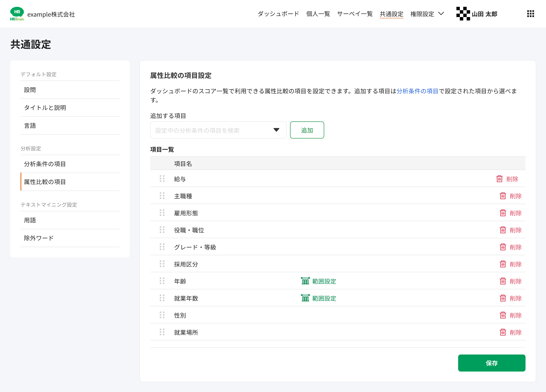Click the example株式会社 company name
This screenshot has height=392, width=546.
[x=51, y=14]
